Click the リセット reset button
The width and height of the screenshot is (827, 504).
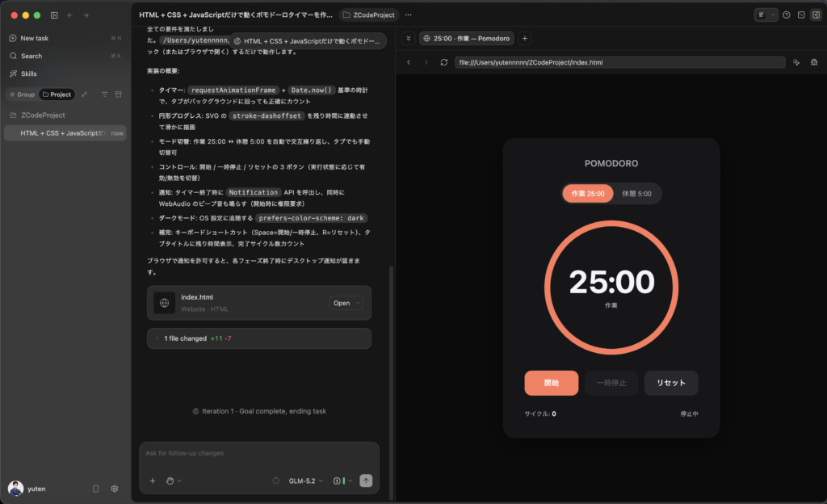tap(671, 383)
